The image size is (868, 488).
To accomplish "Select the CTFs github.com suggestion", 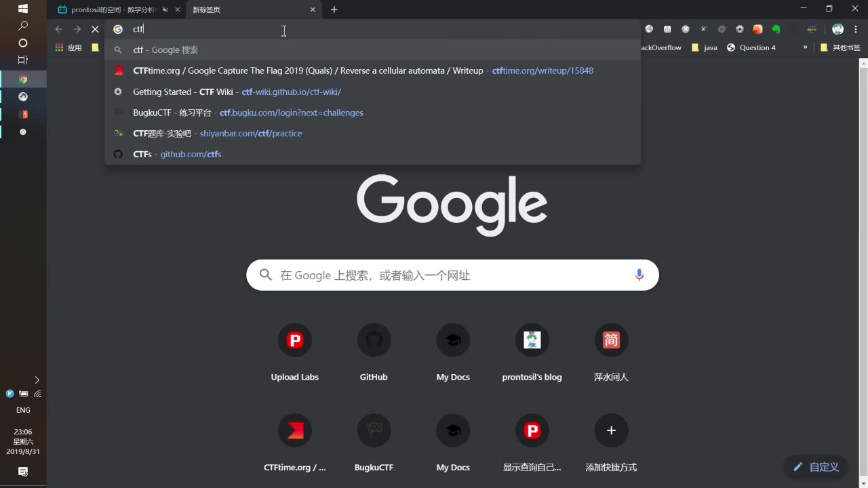I will (x=372, y=154).
